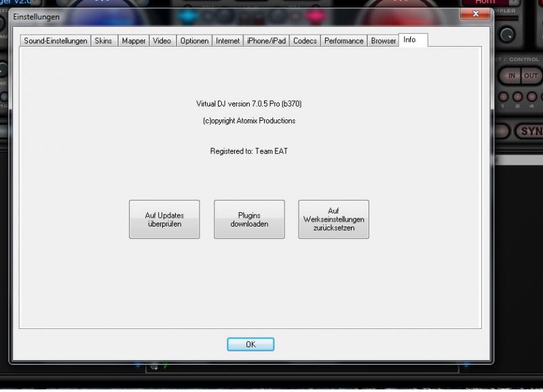
Task: Click the Info tab
Action: (x=413, y=40)
